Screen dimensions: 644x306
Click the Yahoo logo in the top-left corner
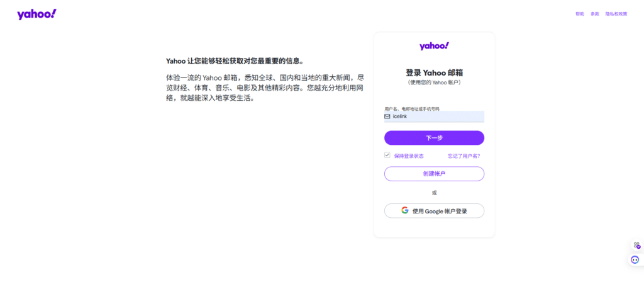[x=36, y=14]
